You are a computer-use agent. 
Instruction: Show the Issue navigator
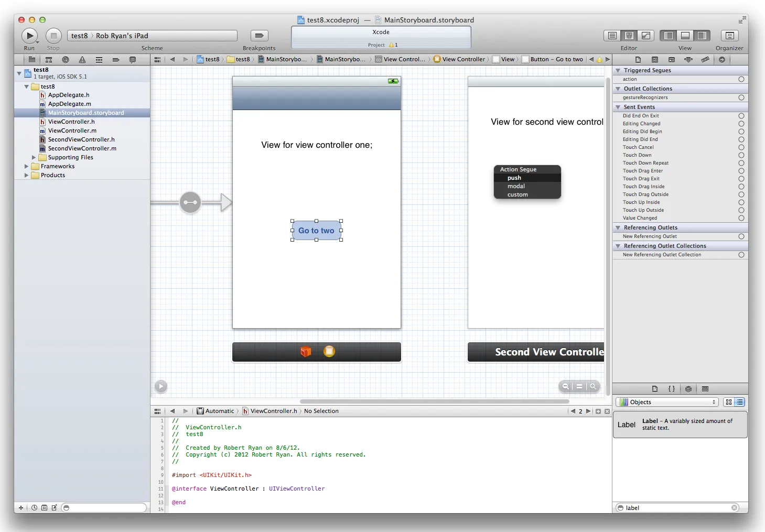pyautogui.click(x=82, y=60)
